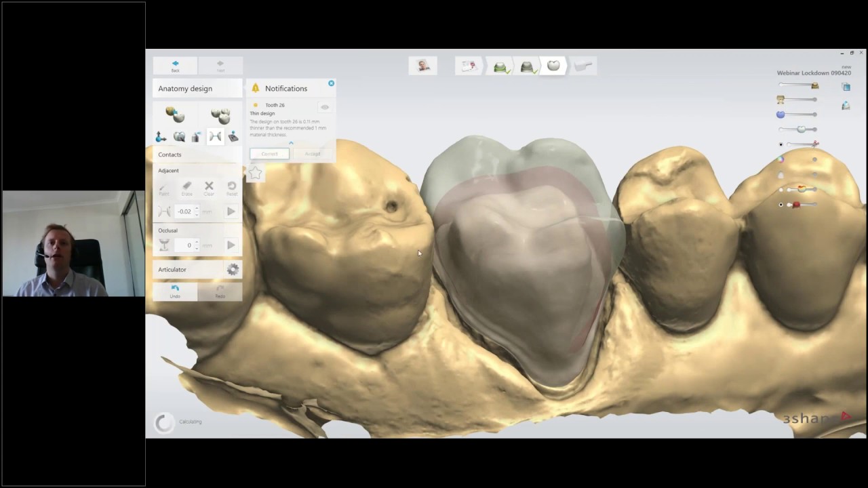Adjust the upper model transparency slider
Screen dimensions: 868x488
pos(799,85)
